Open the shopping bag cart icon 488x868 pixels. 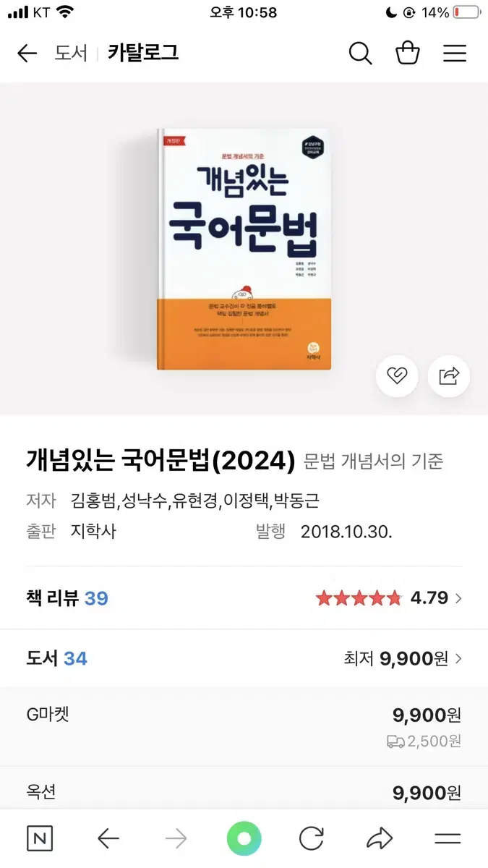pos(408,54)
